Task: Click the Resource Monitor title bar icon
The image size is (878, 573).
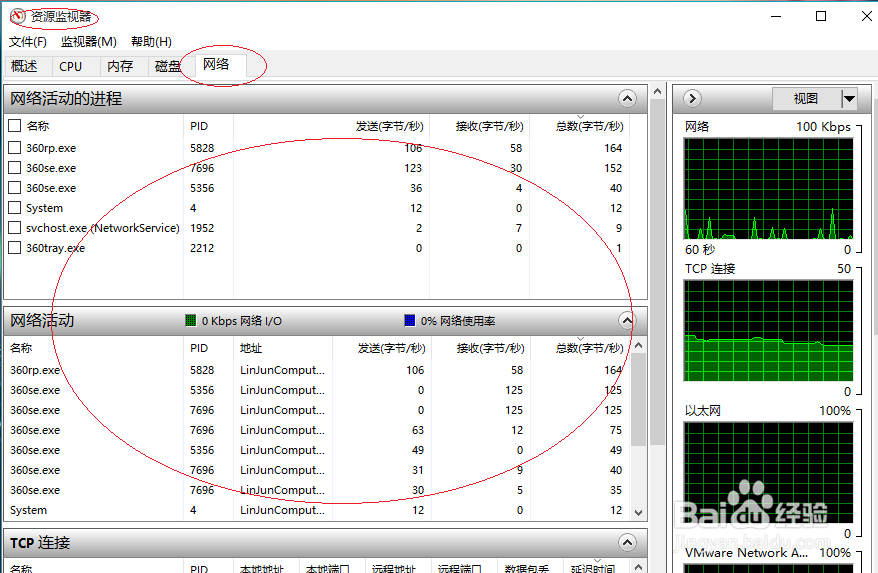Action: click(x=18, y=16)
